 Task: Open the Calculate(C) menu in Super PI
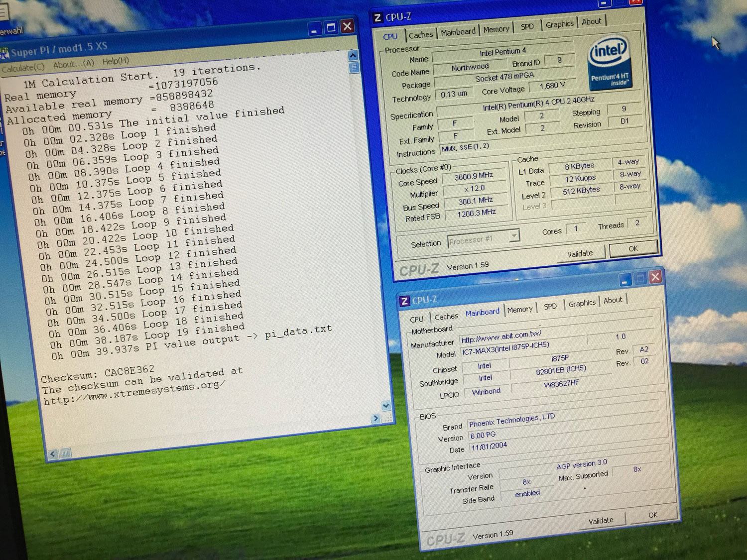[23, 68]
